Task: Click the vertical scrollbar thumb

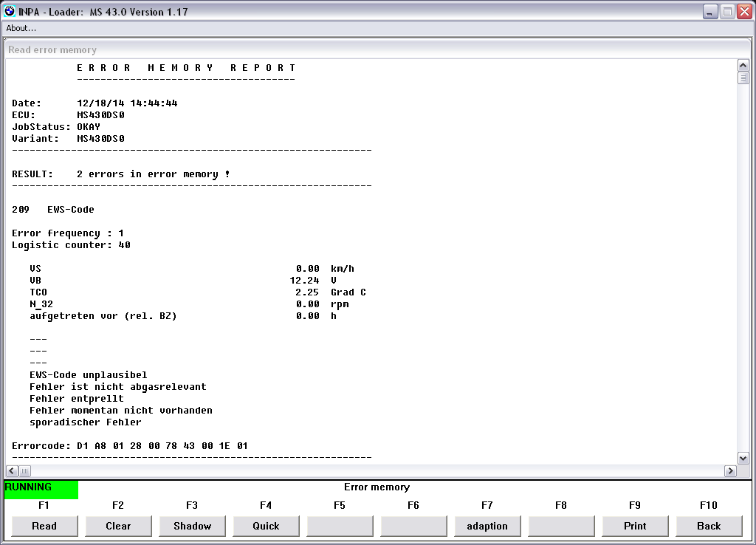Action: (743, 78)
